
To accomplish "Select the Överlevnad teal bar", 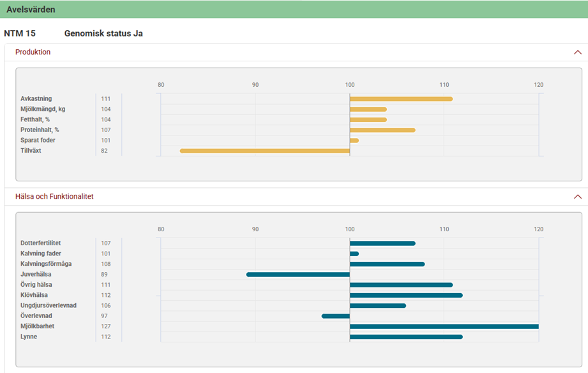I will (336, 316).
